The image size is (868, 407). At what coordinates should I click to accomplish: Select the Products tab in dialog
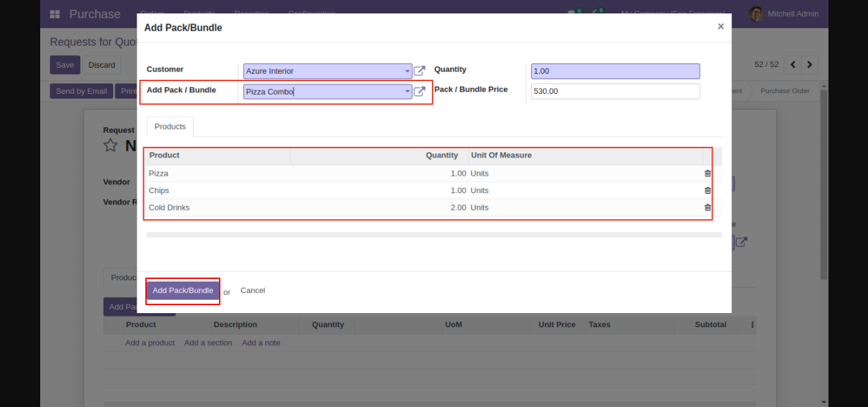(x=170, y=127)
